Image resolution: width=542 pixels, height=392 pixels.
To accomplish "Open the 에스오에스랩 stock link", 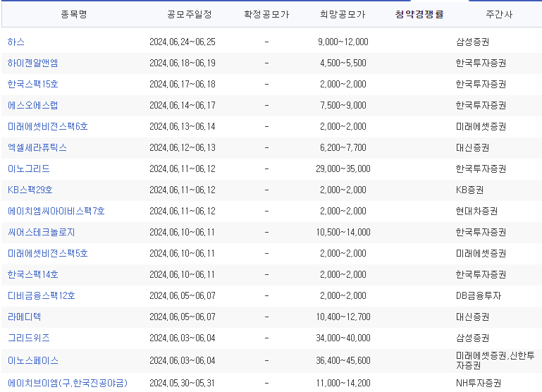I will coord(33,105).
